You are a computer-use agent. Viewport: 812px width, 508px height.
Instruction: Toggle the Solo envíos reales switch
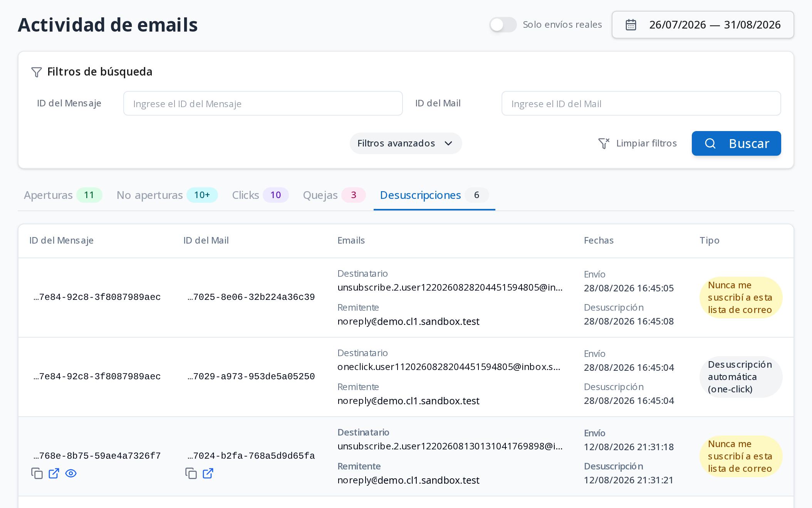(x=503, y=25)
